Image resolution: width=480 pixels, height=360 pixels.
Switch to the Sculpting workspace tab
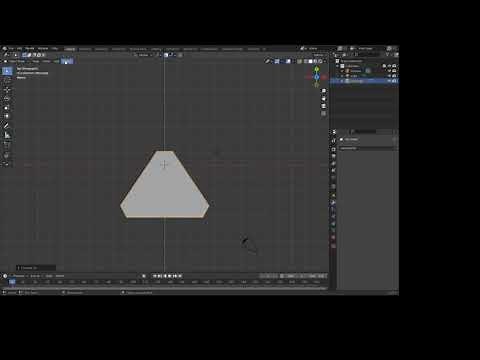coord(101,49)
